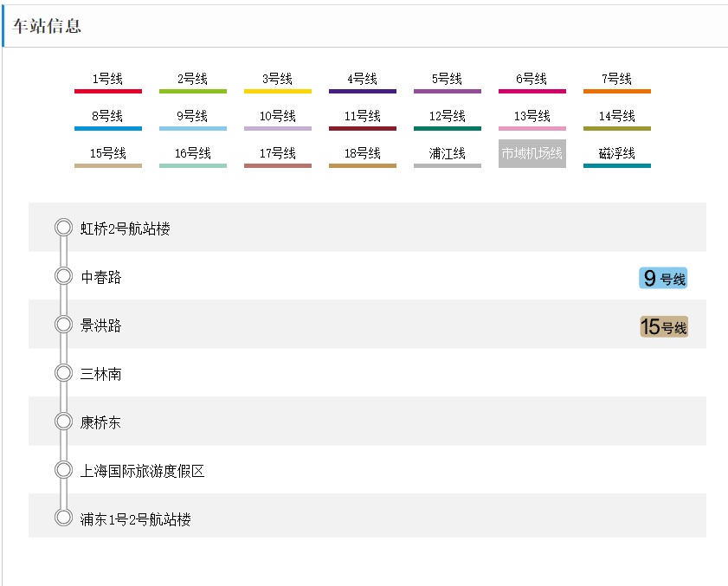The height and width of the screenshot is (586, 728).
Task: Choose the 14号线 line tab
Action: coord(617,117)
